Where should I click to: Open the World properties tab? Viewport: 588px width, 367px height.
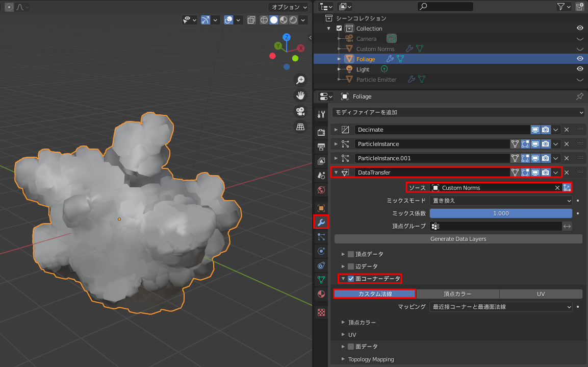321,190
